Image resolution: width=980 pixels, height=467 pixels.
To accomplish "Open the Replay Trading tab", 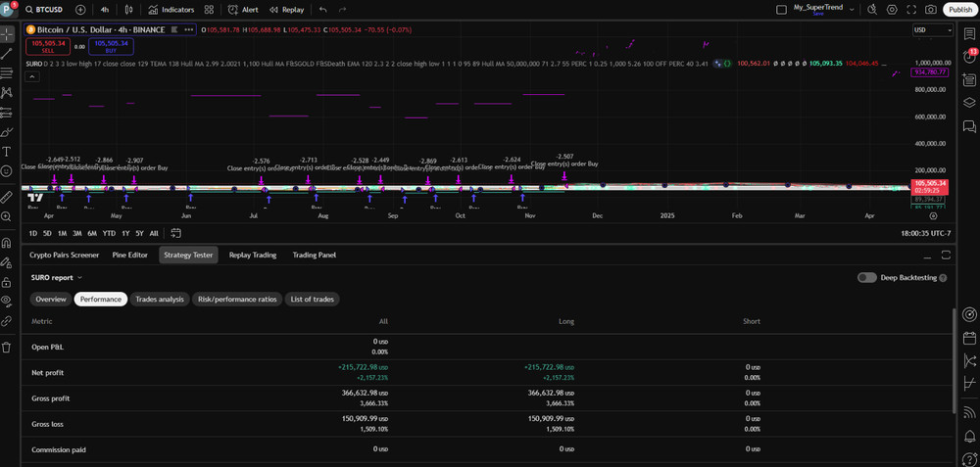I will pos(251,255).
